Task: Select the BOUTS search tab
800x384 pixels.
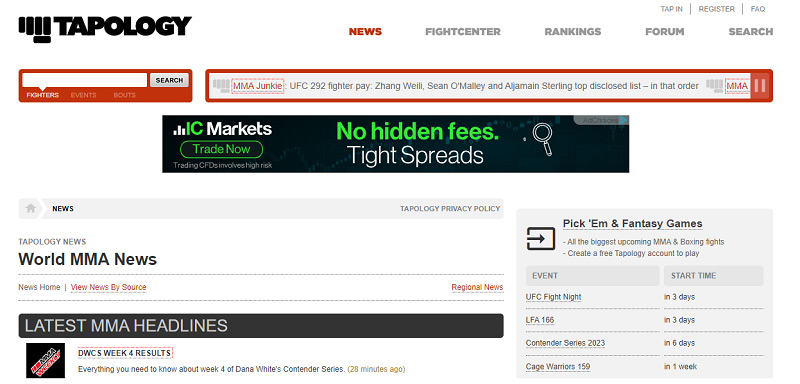Action: pos(124,95)
